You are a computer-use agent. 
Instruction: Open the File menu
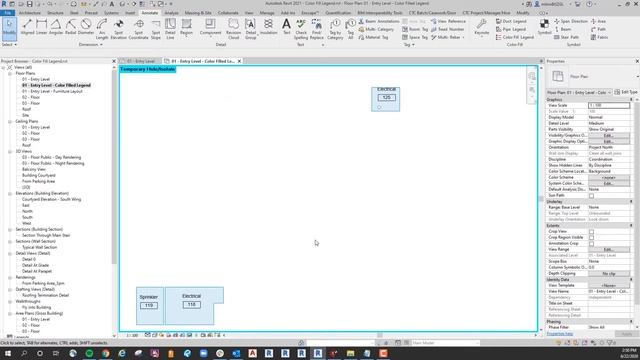(x=7, y=13)
